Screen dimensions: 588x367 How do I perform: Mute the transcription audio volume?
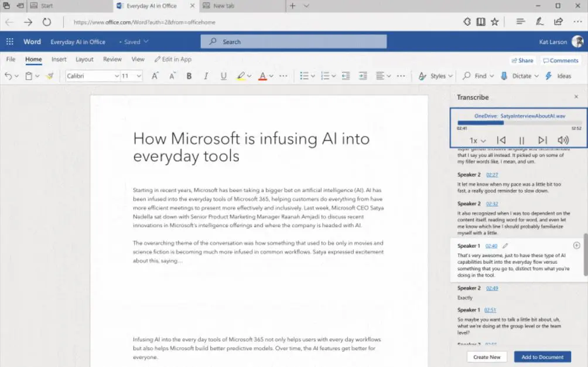click(562, 140)
